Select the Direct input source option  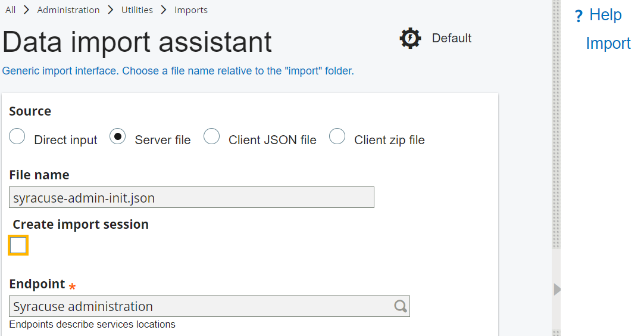(x=17, y=137)
